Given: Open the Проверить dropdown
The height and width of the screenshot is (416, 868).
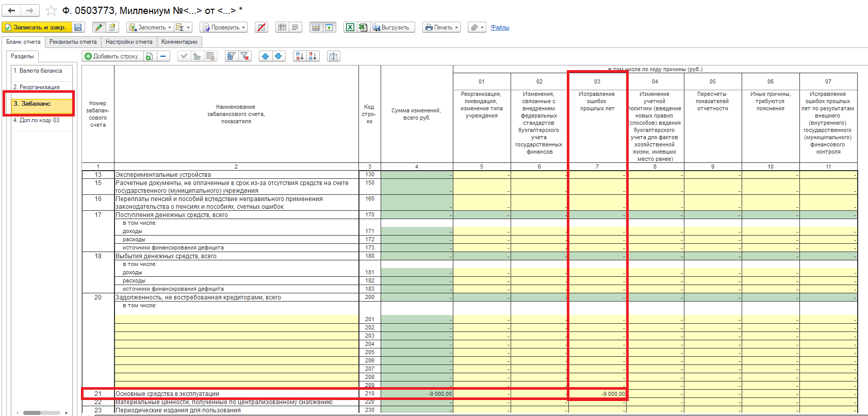Looking at the screenshot, I should tap(224, 27).
